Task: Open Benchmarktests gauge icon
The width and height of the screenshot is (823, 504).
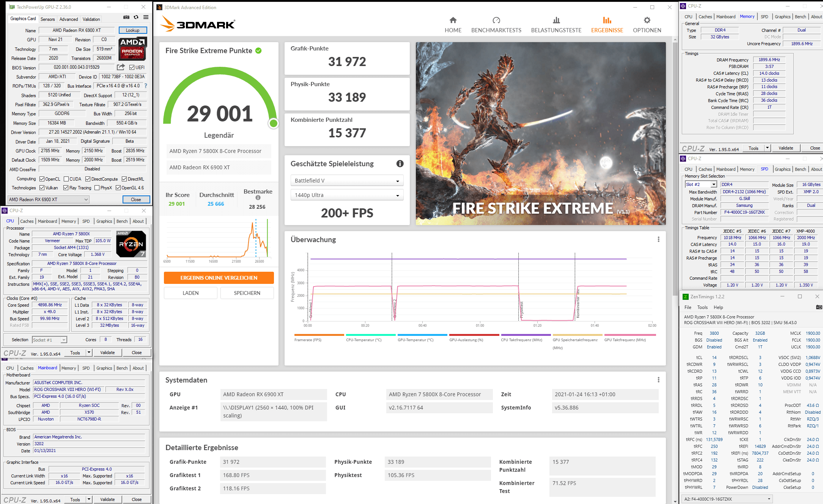Action: pyautogui.click(x=496, y=20)
